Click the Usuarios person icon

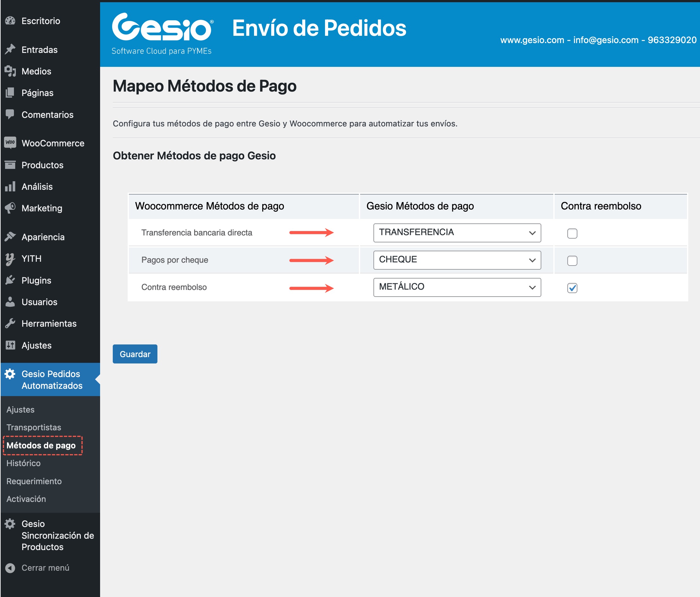click(x=10, y=302)
